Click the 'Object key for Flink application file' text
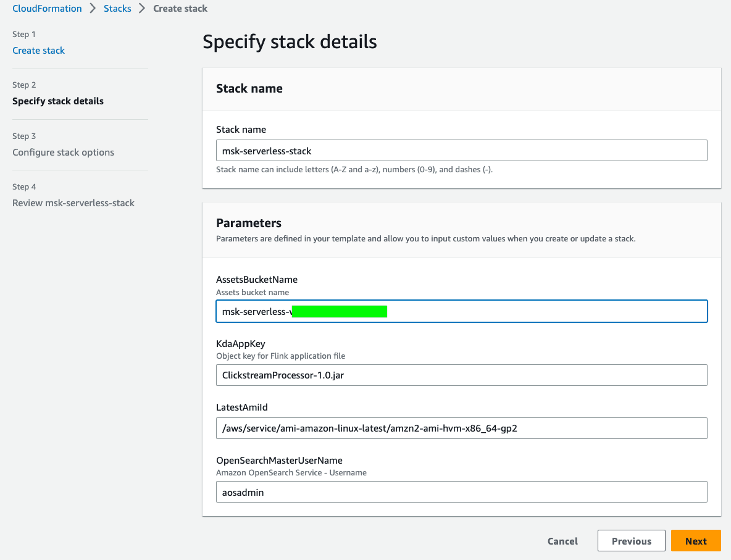Screen dimensions: 731x560 coord(281,356)
